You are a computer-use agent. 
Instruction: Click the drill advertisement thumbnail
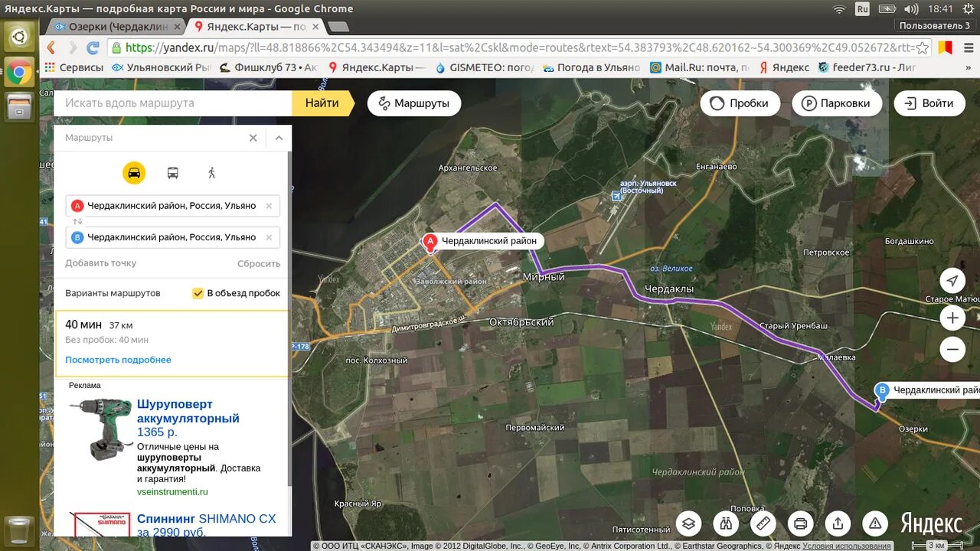100,429
